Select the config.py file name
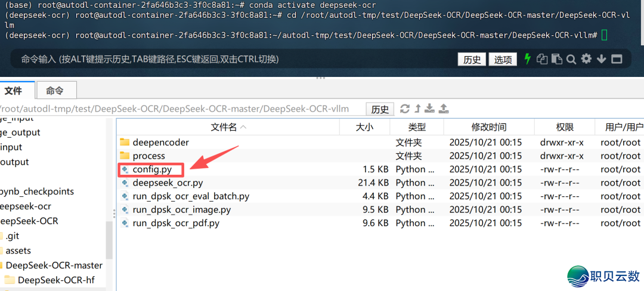This screenshot has width=644, height=291. click(x=152, y=169)
